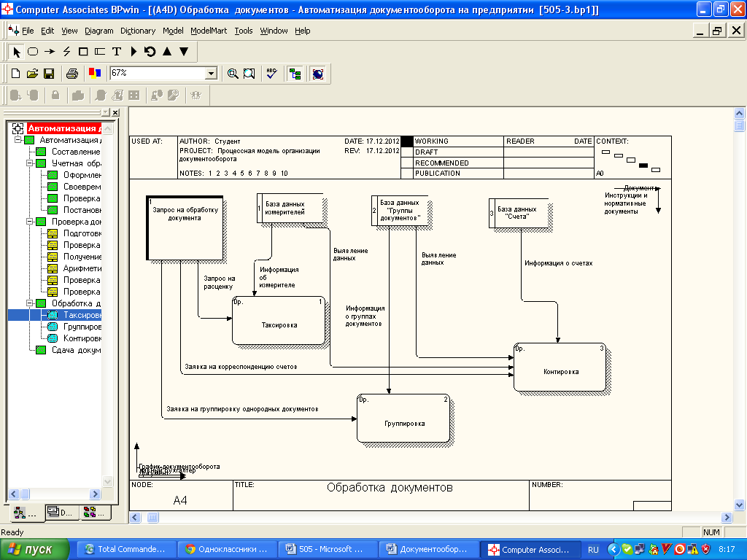This screenshot has height=560, width=747.
Task: Open the Tools menu
Action: pos(244,31)
